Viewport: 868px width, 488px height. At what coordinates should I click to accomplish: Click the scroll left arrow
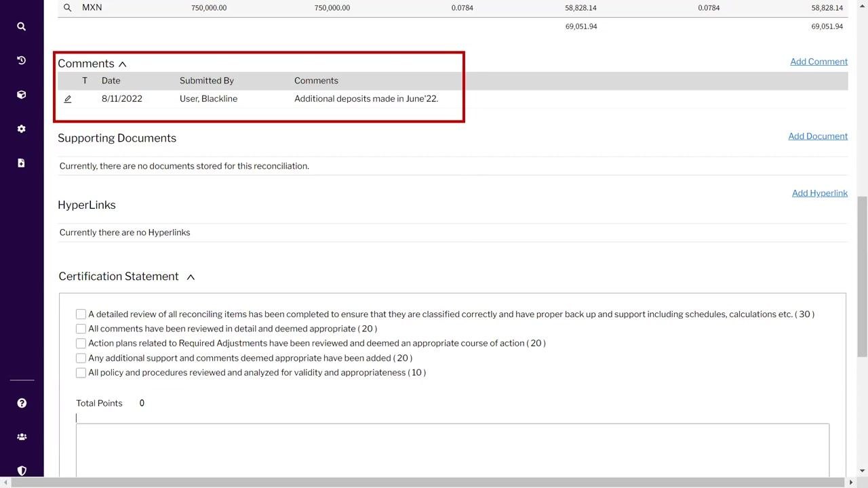pyautogui.click(x=5, y=483)
